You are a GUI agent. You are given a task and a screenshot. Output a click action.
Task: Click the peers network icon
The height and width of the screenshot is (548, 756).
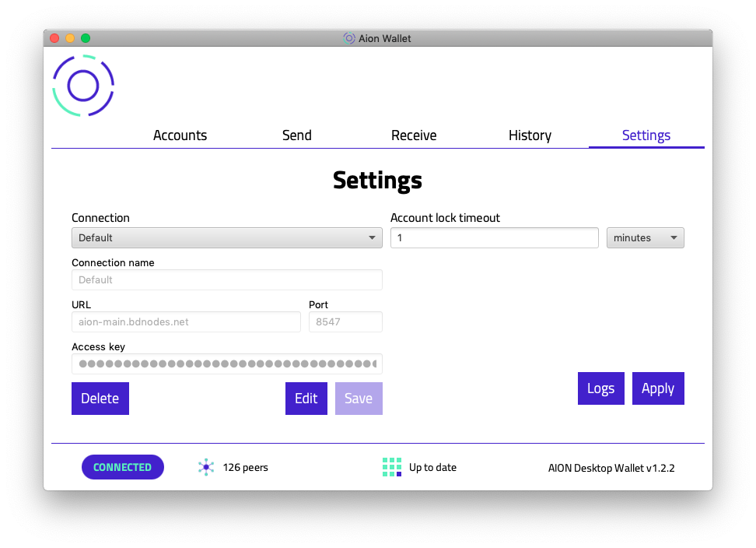pyautogui.click(x=206, y=467)
